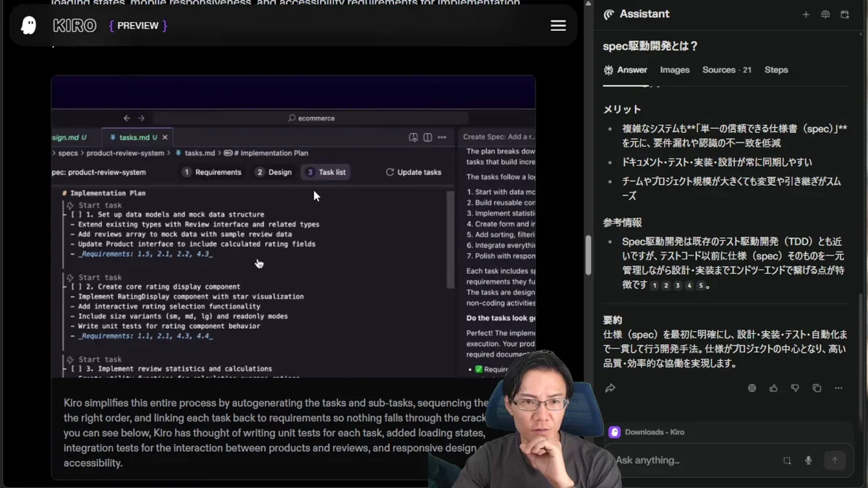Click checkbox for task 2 'Create core rating'

click(76, 287)
